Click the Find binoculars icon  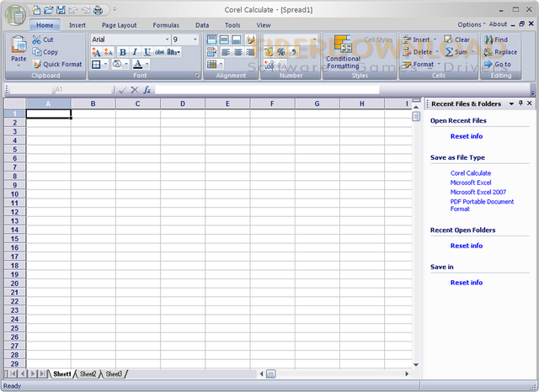click(488, 40)
